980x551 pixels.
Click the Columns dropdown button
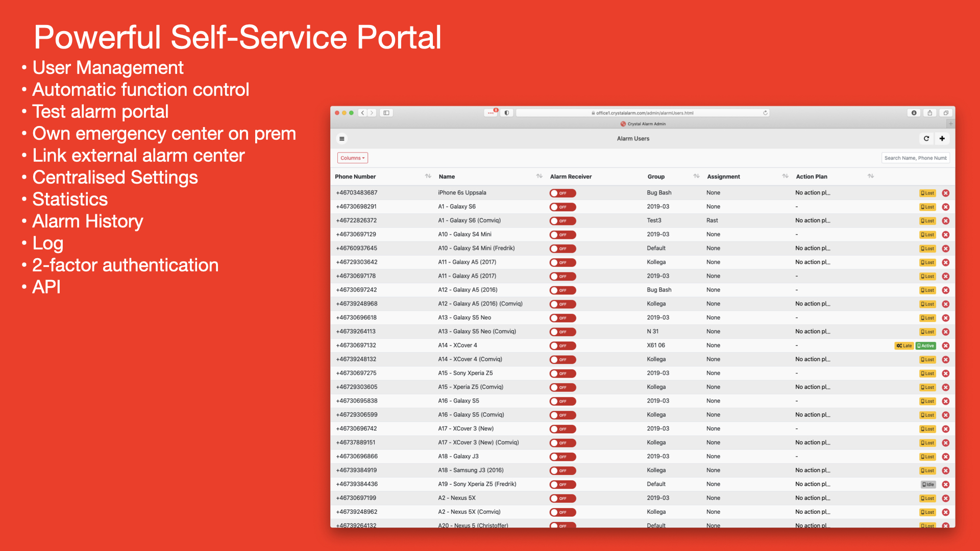352,158
